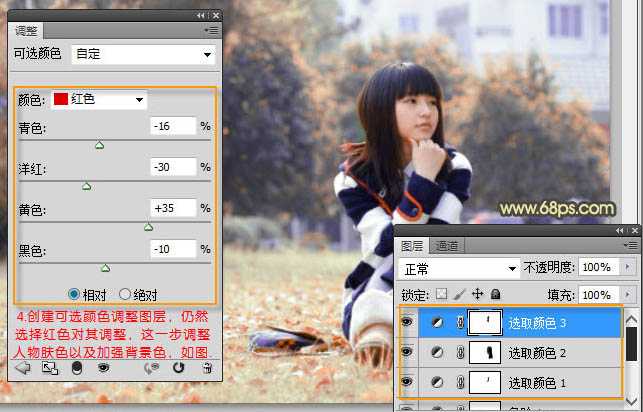Close the 调整 panel
The width and height of the screenshot is (643, 412).
(216, 16)
